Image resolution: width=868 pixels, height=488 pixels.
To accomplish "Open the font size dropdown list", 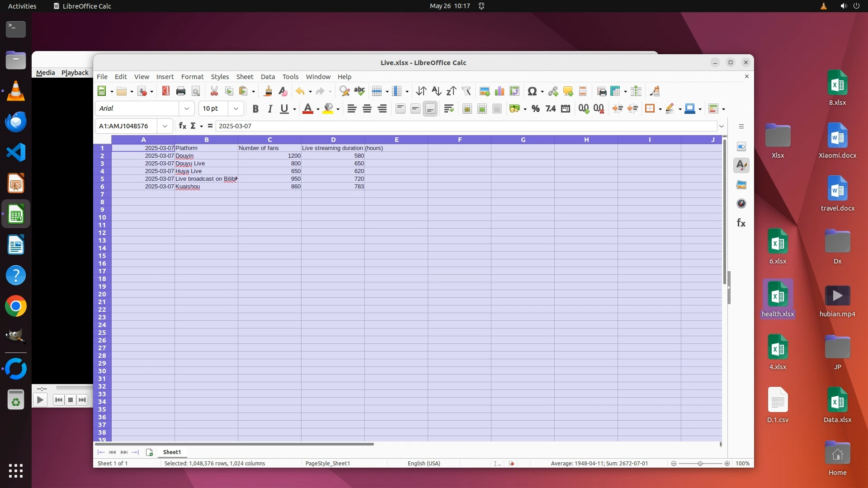I will (x=236, y=108).
